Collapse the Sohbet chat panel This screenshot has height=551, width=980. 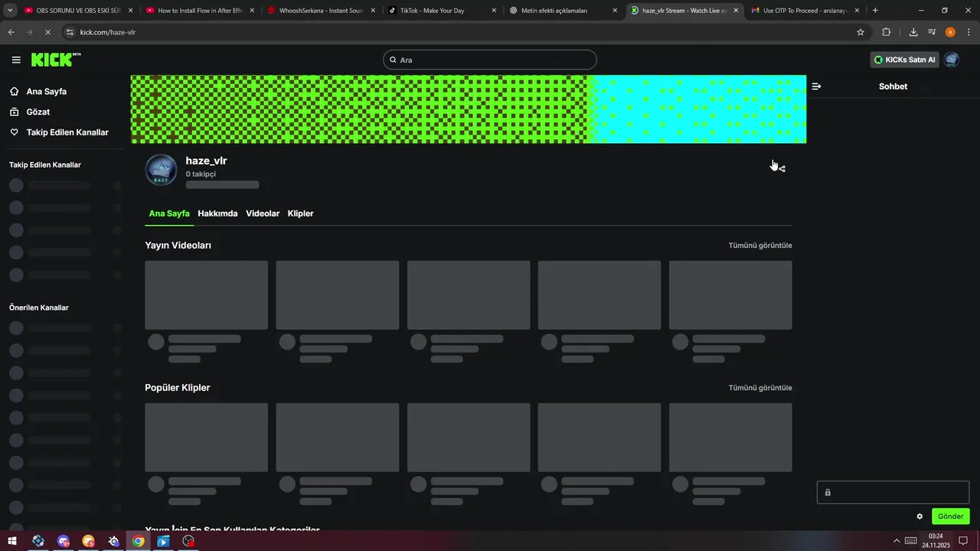tap(816, 86)
